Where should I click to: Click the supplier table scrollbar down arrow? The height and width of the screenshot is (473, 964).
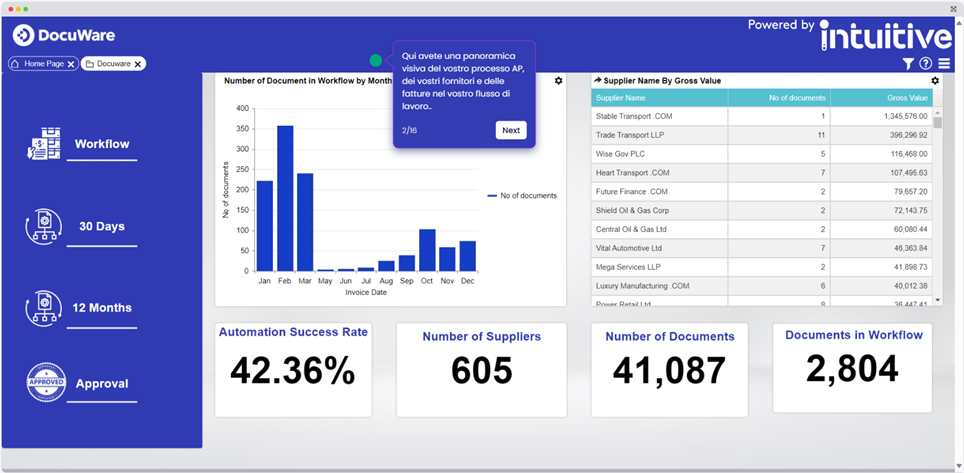pos(938,300)
